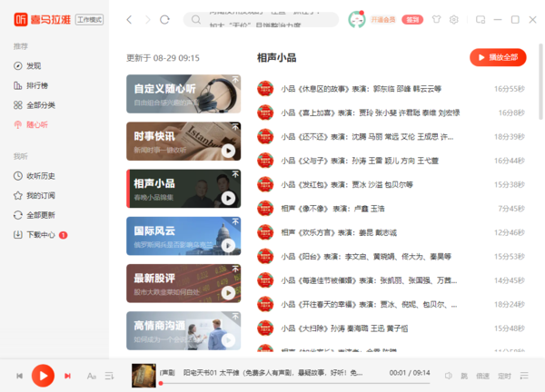The height and width of the screenshot is (392, 545).
Task: Click the search box in the top bar
Action: 261,20
